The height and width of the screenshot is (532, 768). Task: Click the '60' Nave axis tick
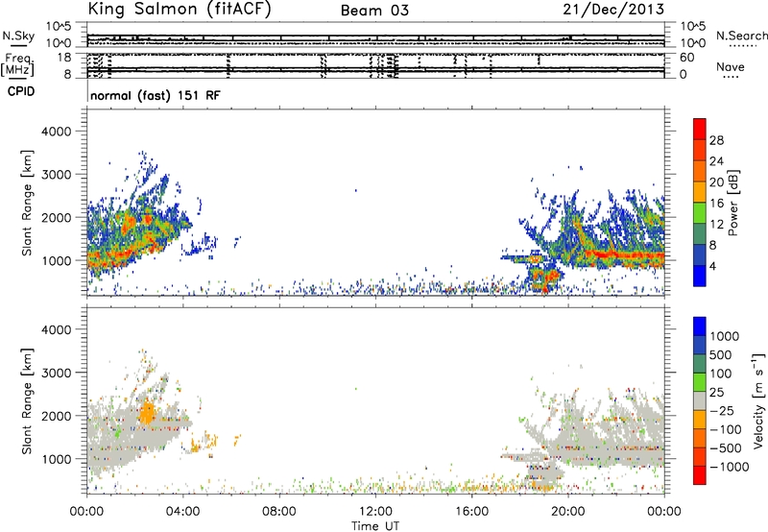tap(686, 58)
